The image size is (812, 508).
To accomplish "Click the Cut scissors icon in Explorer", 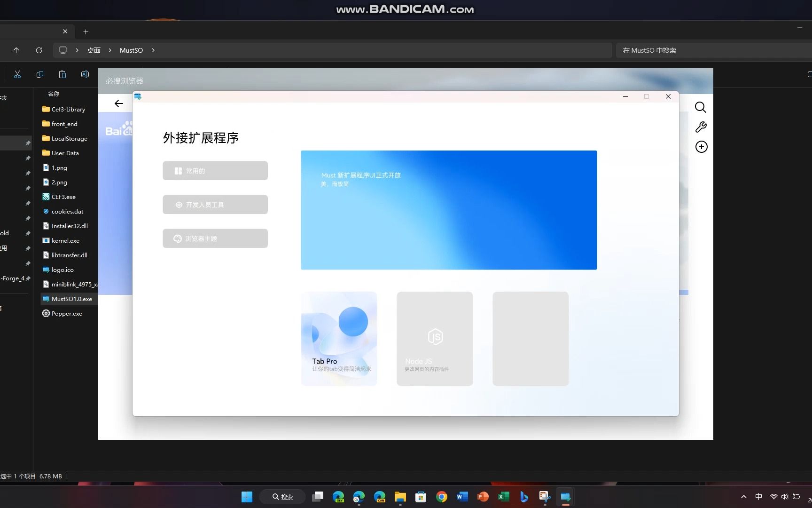I will click(17, 74).
